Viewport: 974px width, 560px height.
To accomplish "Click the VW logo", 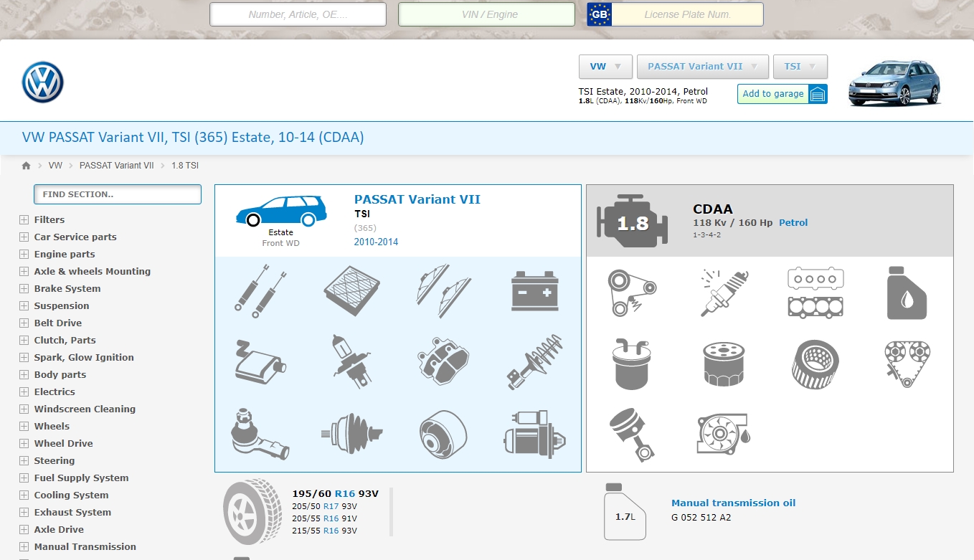I will [43, 82].
